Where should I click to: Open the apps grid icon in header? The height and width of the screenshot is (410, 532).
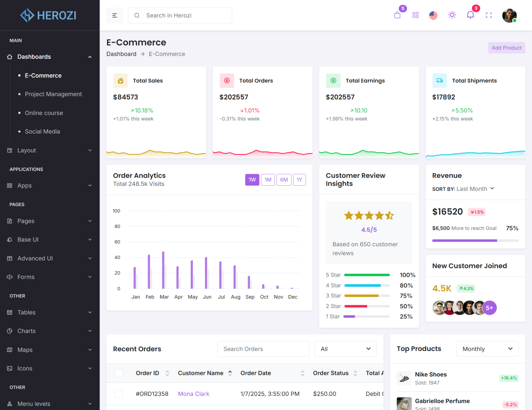416,15
